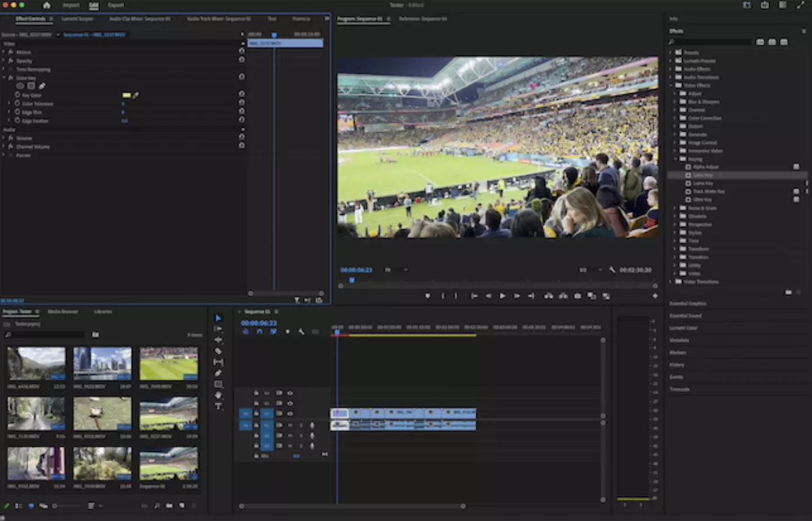Select the Track Select Forward tool
The image size is (812, 521).
218,329
